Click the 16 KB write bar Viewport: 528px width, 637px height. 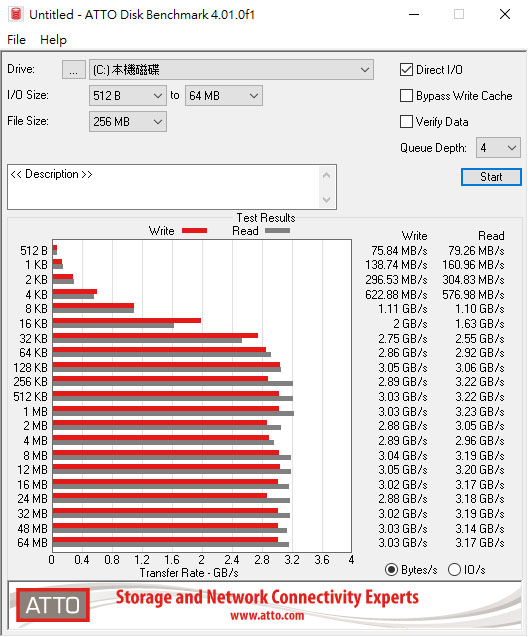pyautogui.click(x=127, y=321)
